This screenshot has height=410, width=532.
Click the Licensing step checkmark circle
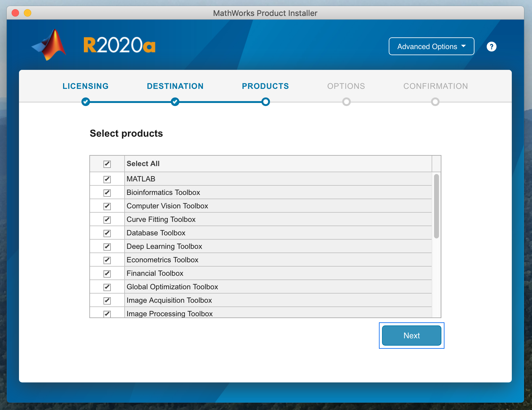[x=86, y=102]
